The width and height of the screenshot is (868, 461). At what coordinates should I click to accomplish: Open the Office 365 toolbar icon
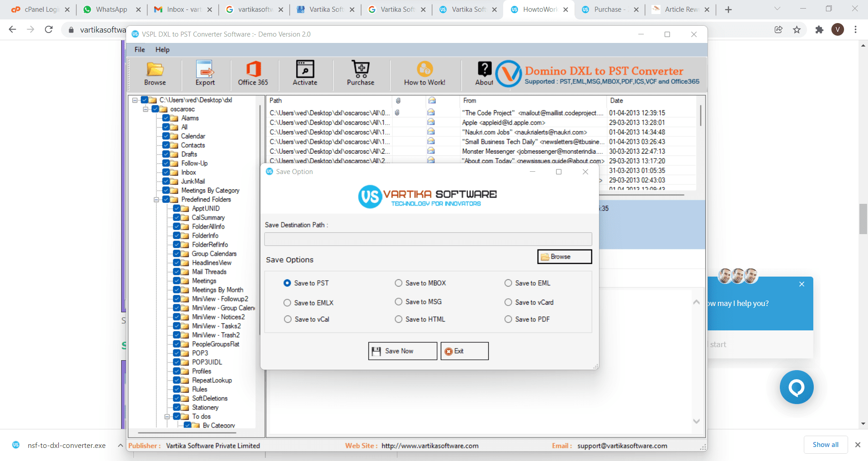[x=253, y=69]
